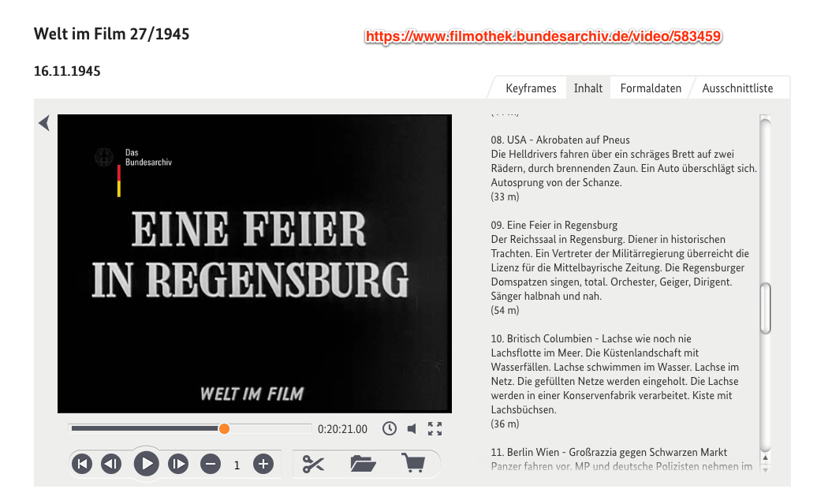
Task: Click the (54 m) length text
Action: (x=505, y=310)
